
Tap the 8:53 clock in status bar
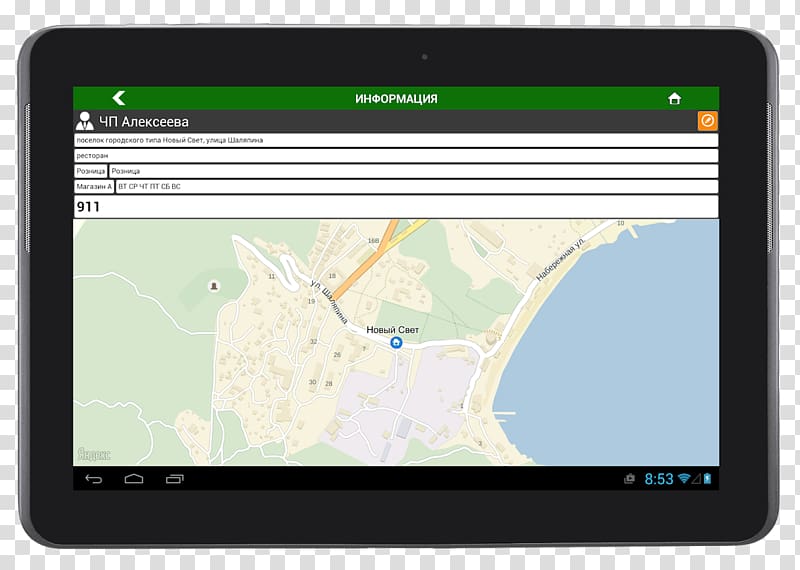659,479
